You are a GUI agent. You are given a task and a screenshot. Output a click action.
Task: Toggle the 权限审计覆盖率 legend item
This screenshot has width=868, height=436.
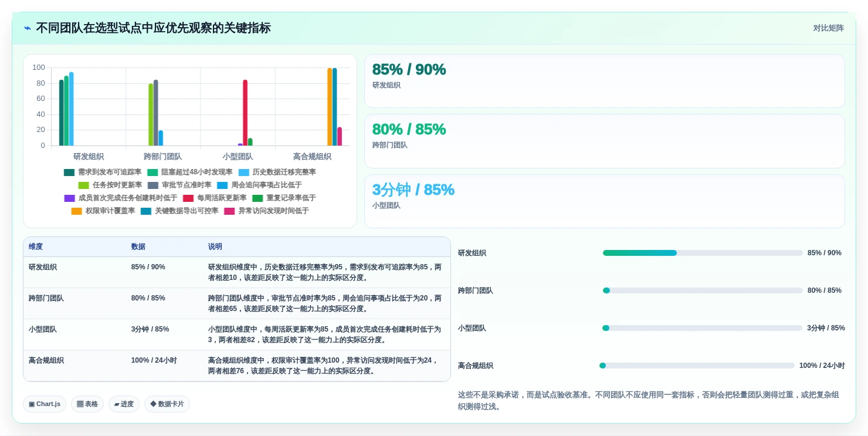tap(103, 211)
